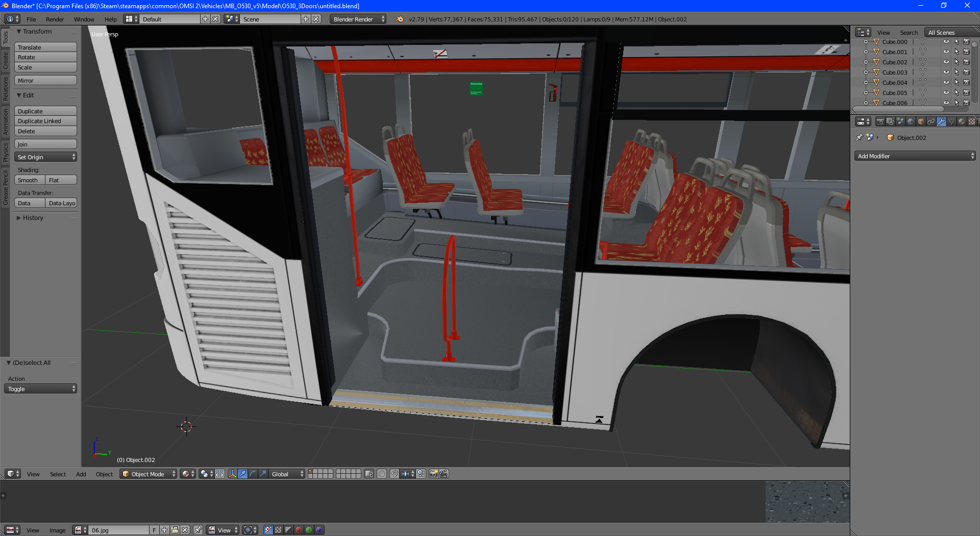Open the Object Constraints chain-link tab
Viewport: 980px width, 536px height.
coord(931,121)
